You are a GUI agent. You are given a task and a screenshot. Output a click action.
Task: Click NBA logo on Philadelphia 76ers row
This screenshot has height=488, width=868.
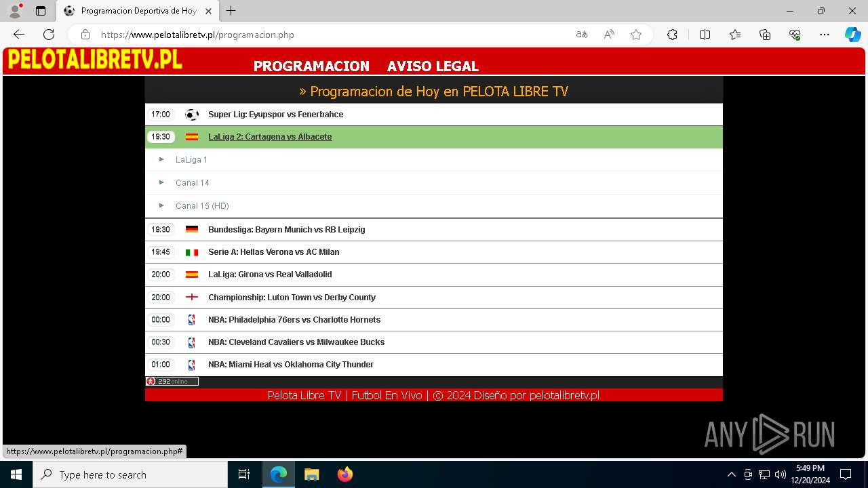191,320
